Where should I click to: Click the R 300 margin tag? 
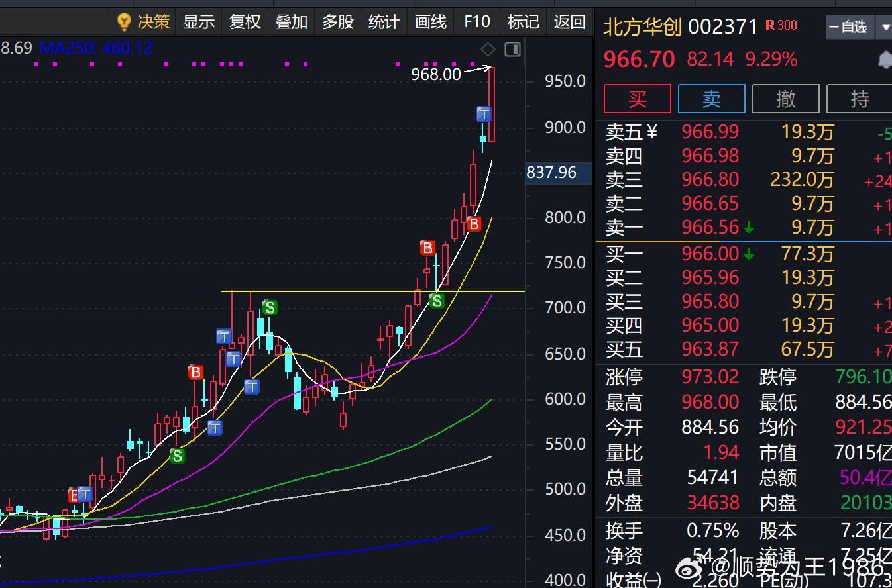tap(781, 26)
